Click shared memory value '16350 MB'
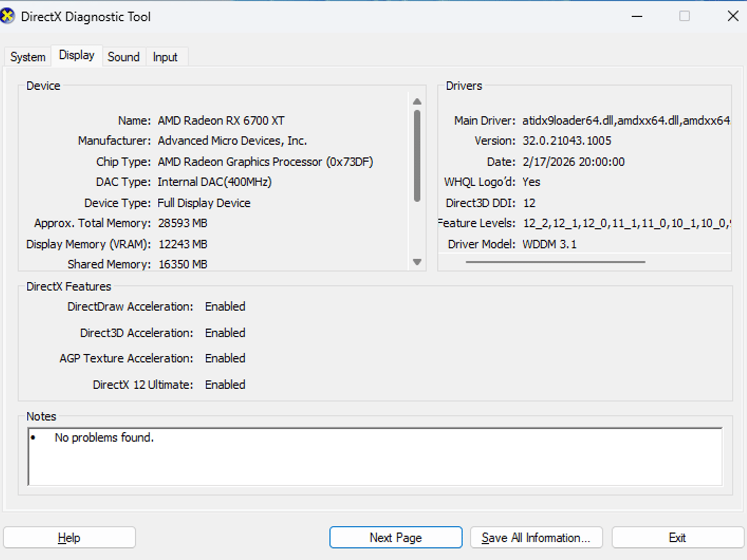Screen dimensions: 747x560 click(183, 264)
